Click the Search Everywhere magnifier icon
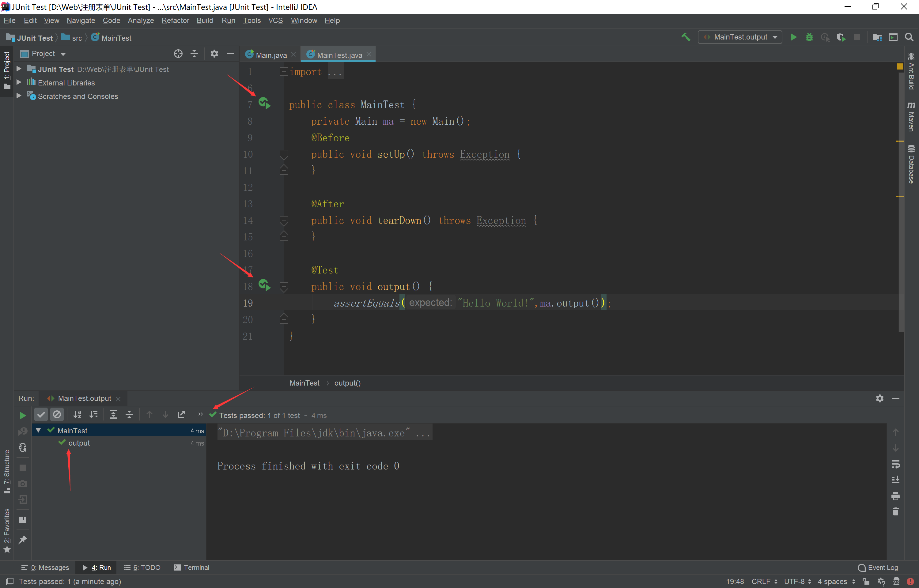The image size is (919, 588). (x=909, y=37)
